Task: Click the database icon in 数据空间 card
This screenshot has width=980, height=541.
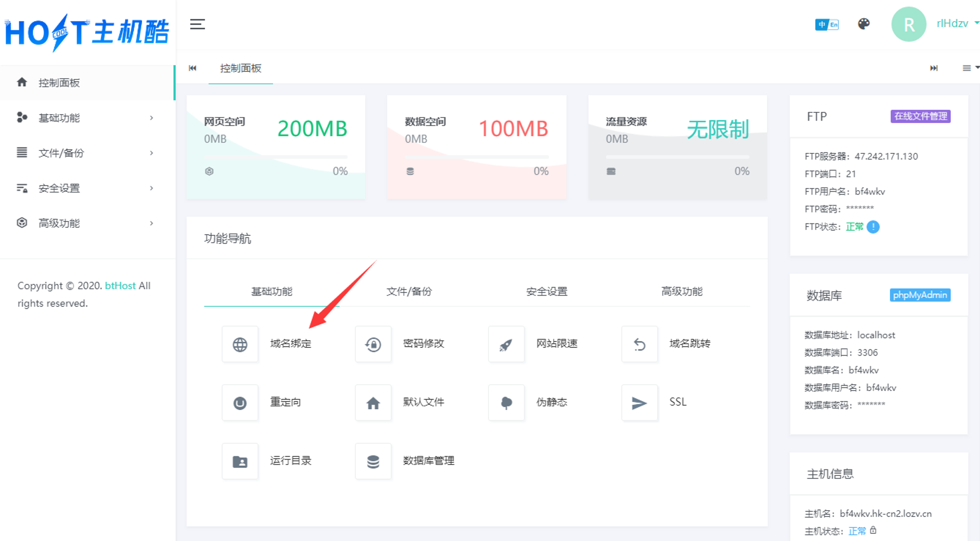Action: pyautogui.click(x=410, y=171)
